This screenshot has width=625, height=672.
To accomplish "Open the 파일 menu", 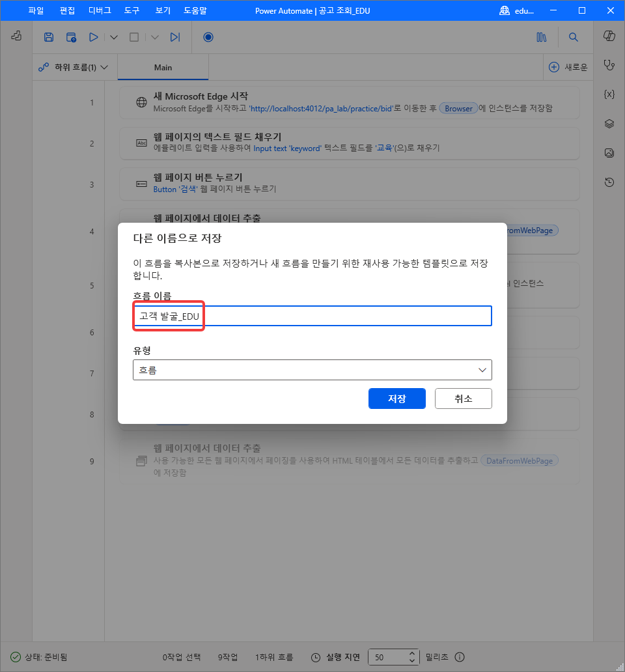I will click(36, 10).
